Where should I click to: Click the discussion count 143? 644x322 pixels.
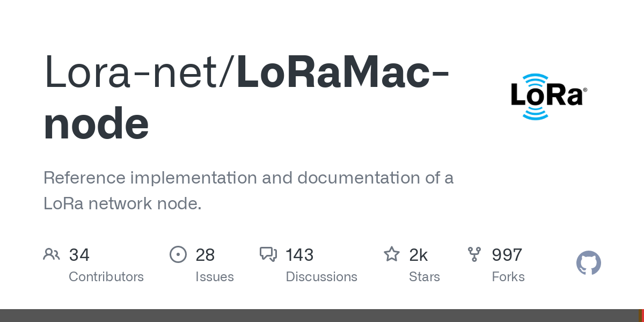click(299, 255)
